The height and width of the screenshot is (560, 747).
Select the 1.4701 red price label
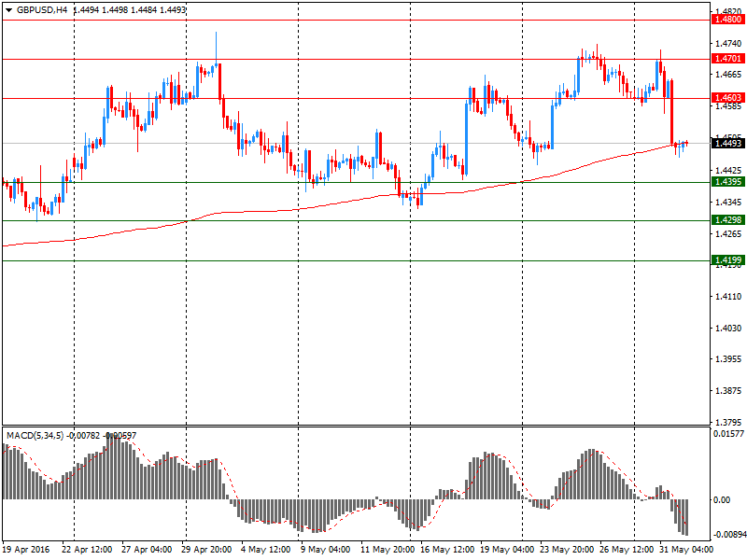pyautogui.click(x=728, y=59)
